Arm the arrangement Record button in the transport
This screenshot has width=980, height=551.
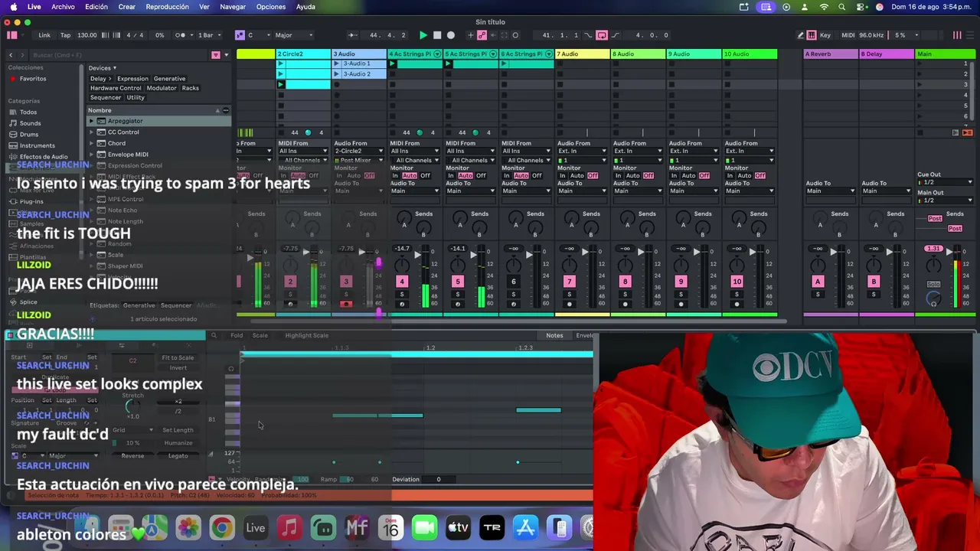451,35
